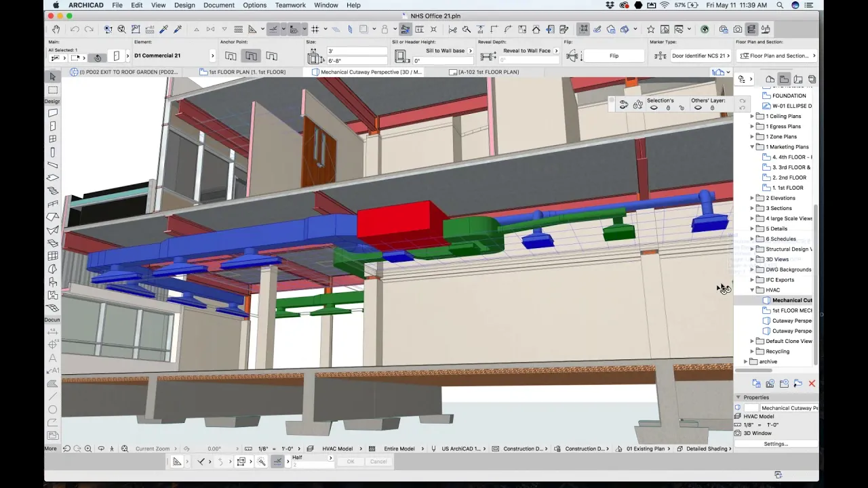
Task: Open the Document menu
Action: (219, 5)
